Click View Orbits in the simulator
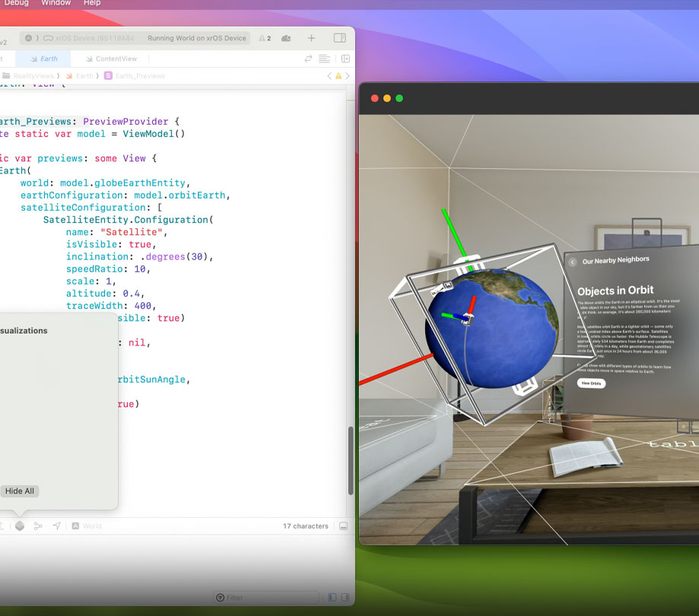The image size is (699, 616). (591, 383)
